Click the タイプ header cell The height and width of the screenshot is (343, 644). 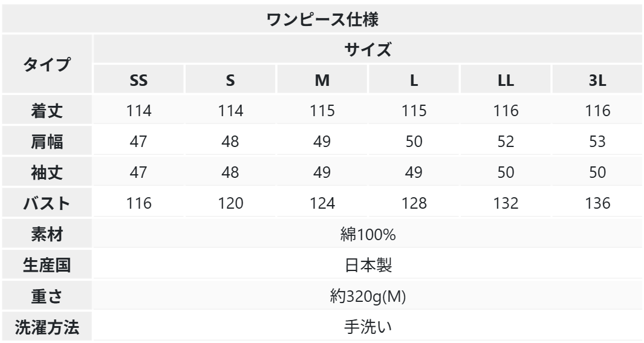47,64
